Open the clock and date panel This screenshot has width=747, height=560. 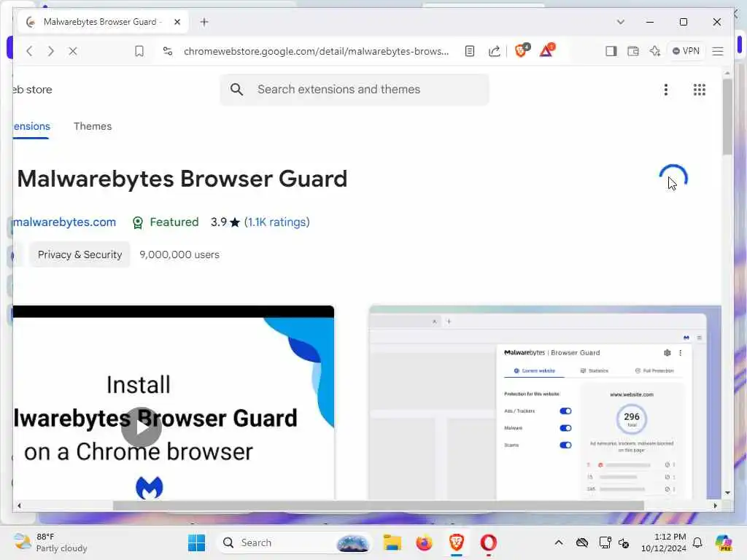coord(664,542)
